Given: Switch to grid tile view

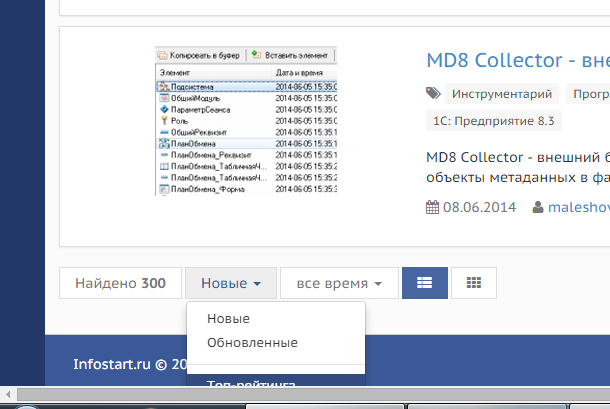Looking at the screenshot, I should [474, 283].
